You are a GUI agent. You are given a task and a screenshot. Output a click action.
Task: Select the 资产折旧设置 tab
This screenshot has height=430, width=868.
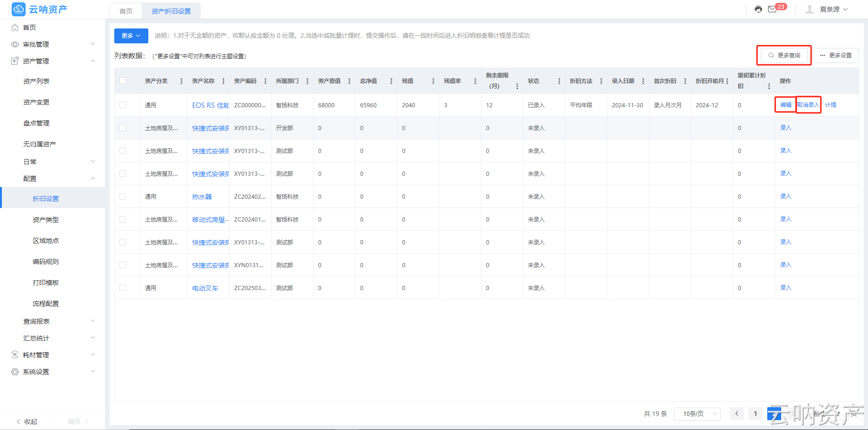tap(171, 11)
